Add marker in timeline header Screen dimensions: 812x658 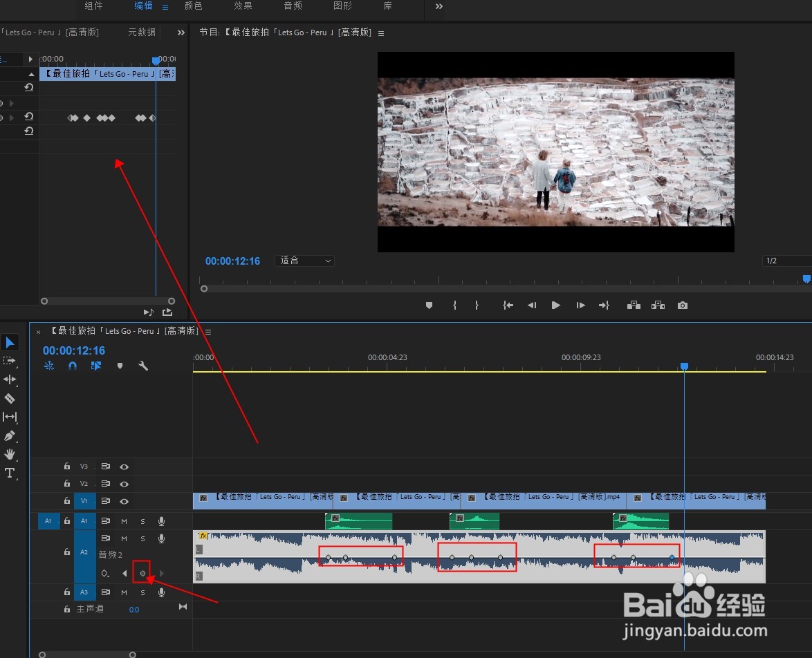(x=120, y=366)
